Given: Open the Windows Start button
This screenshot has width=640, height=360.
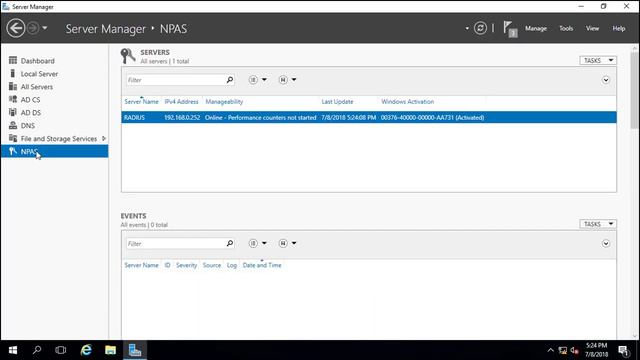Looking at the screenshot, I should point(13,350).
